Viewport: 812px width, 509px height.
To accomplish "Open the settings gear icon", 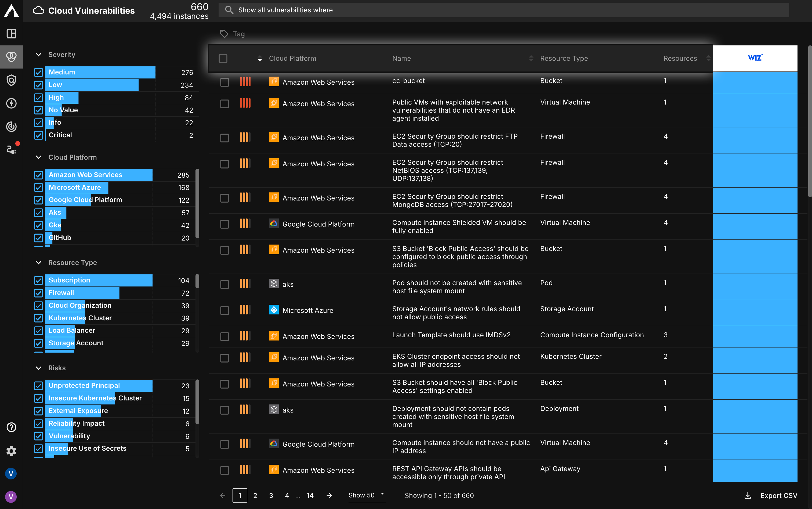I will coord(12,451).
